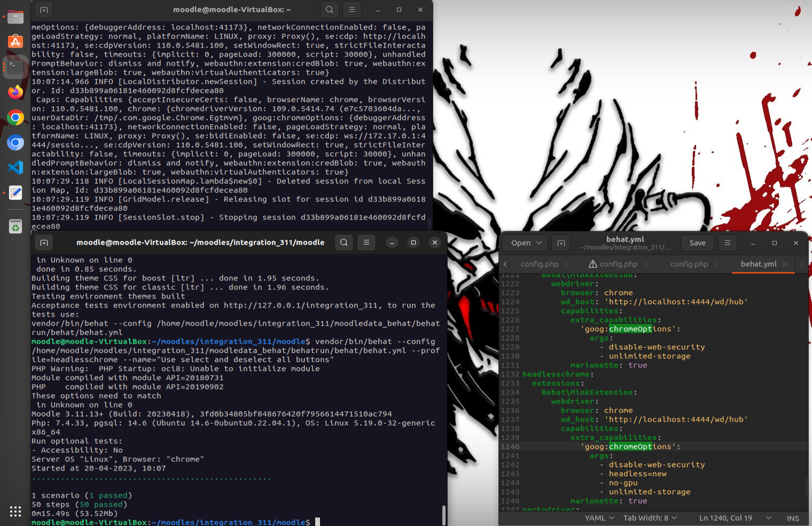Click line 1224 wd_host URL in editor
The width and height of the screenshot is (812, 526).
[x=676, y=302]
